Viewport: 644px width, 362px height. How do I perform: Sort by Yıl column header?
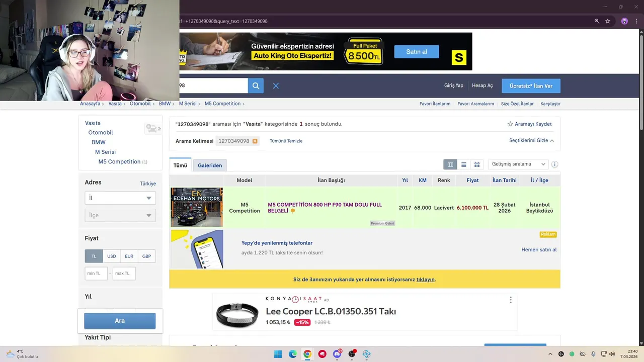tap(405, 180)
